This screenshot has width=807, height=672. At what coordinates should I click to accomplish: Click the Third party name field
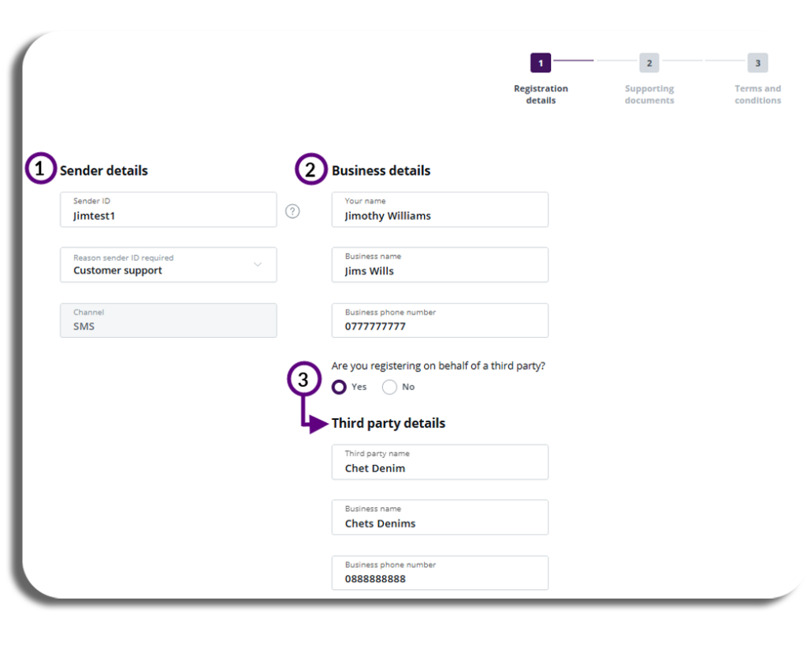pos(440,462)
